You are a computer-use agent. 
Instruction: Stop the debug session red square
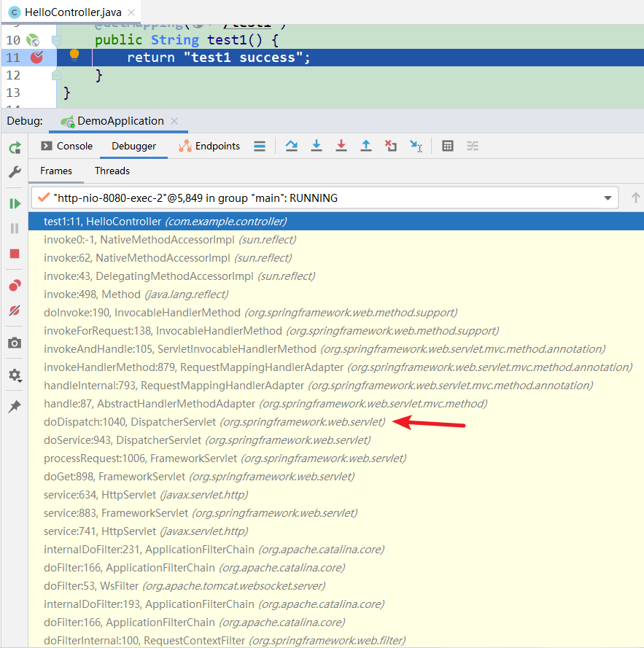[x=15, y=254]
